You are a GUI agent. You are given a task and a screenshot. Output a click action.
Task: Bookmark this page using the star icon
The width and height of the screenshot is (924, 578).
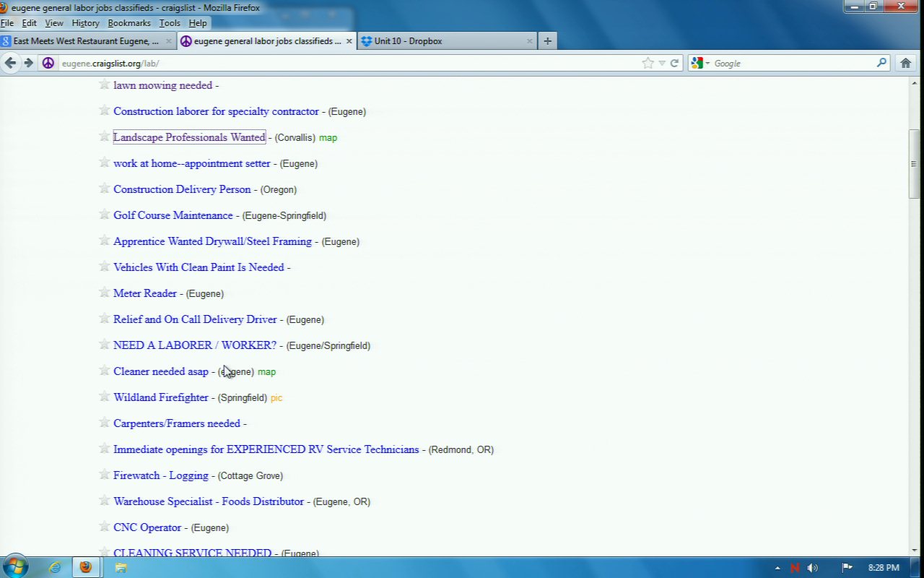coord(648,63)
